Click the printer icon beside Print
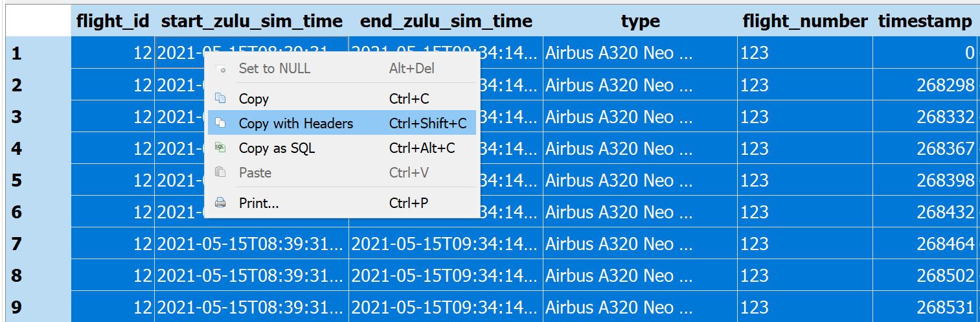Viewport: 980px width, 322px height. 221,203
